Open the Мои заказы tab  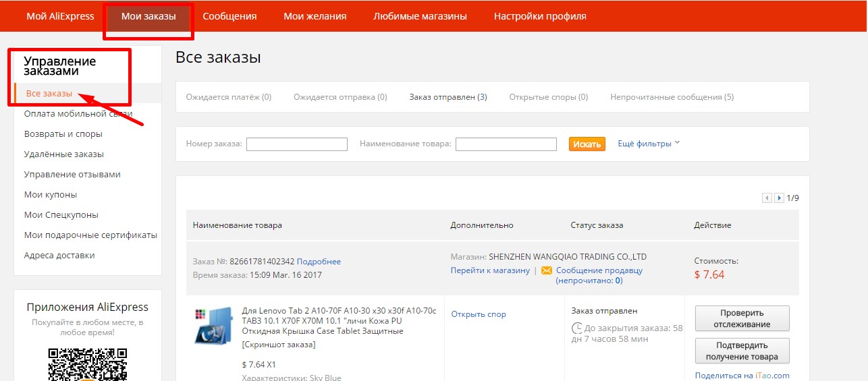pyautogui.click(x=148, y=16)
